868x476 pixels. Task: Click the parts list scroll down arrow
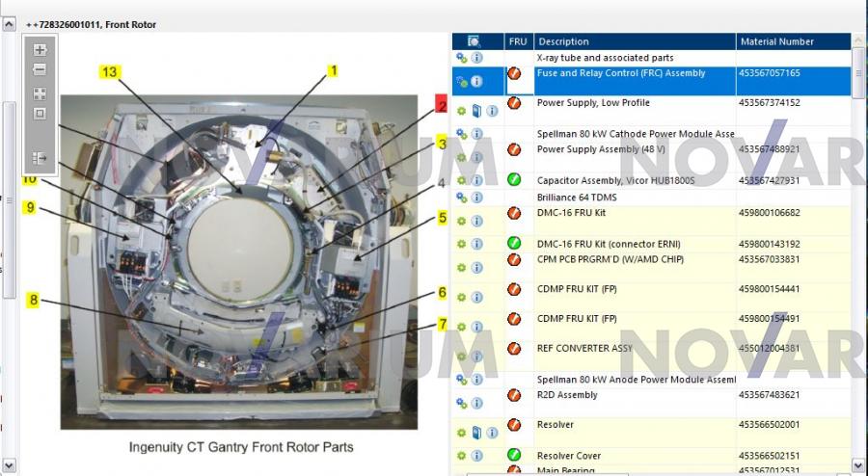858,466
